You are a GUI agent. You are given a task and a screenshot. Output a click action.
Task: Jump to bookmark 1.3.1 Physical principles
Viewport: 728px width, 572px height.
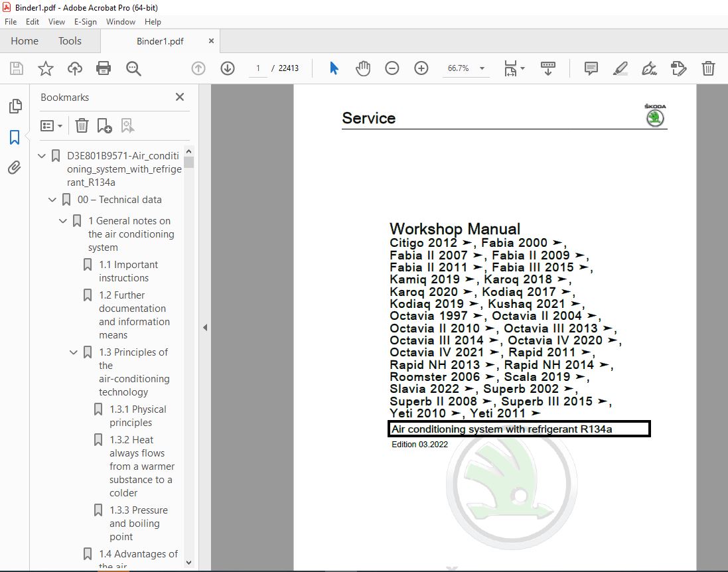(x=138, y=416)
